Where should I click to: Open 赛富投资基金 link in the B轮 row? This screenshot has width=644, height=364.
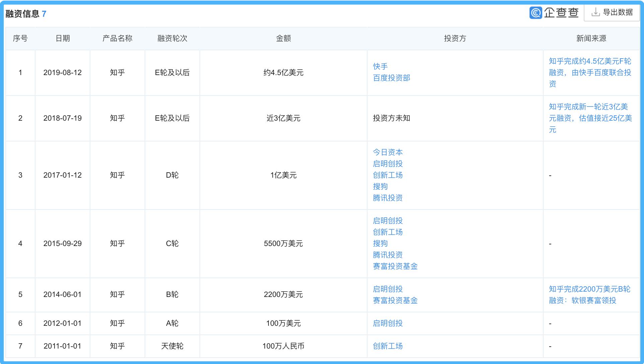395,301
